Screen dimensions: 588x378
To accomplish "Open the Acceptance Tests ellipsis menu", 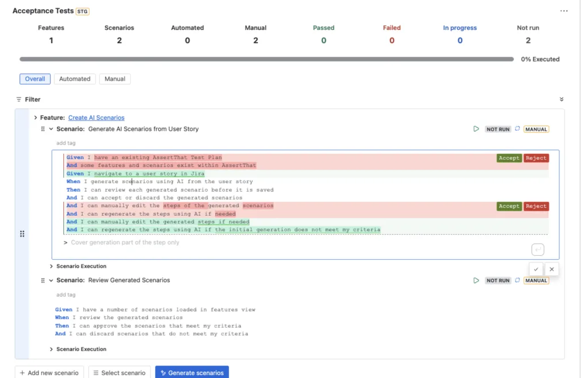I will [x=563, y=10].
